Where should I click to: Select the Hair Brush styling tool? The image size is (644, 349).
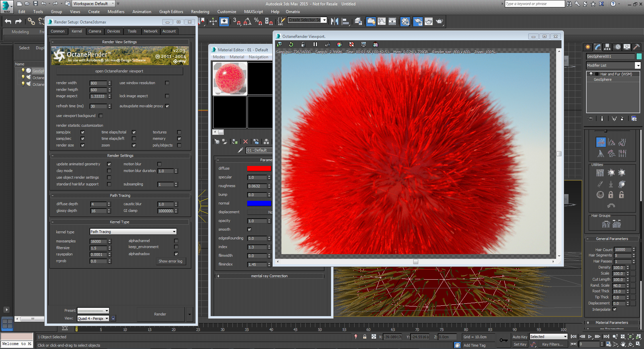point(600,142)
